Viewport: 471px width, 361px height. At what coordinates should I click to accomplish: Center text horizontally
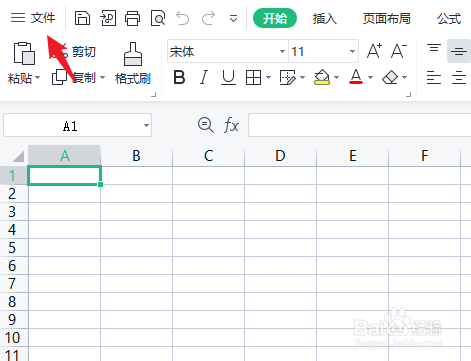[459, 78]
